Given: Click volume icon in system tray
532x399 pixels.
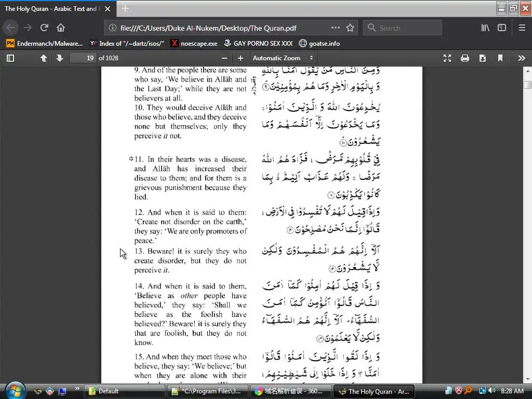Looking at the screenshot, I should click(x=491, y=391).
